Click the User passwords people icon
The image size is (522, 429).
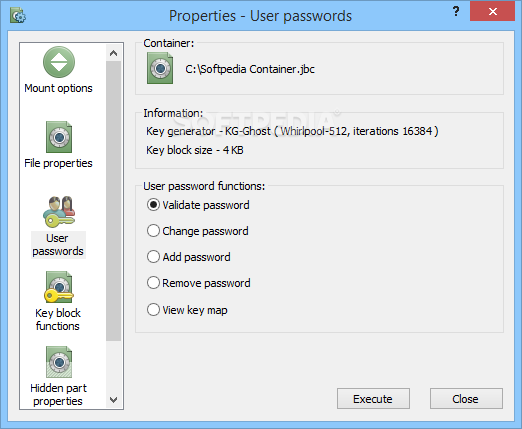tap(59, 212)
